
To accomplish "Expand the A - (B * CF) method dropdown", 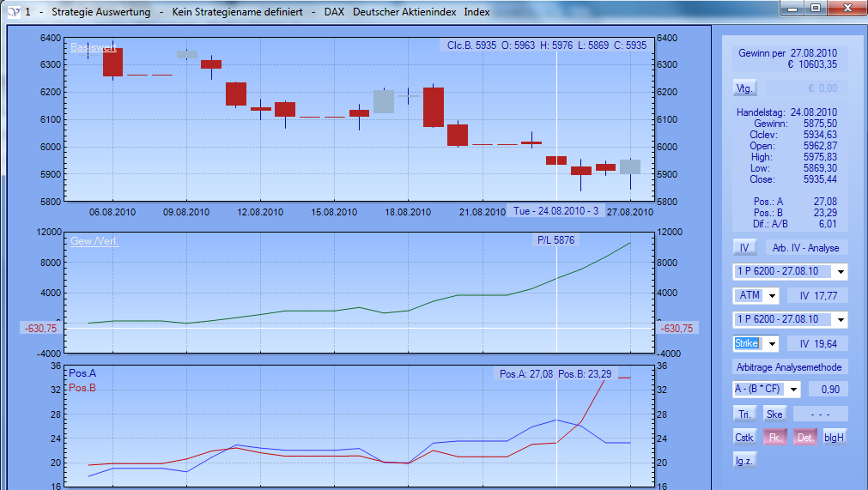I will pyautogui.click(x=792, y=390).
